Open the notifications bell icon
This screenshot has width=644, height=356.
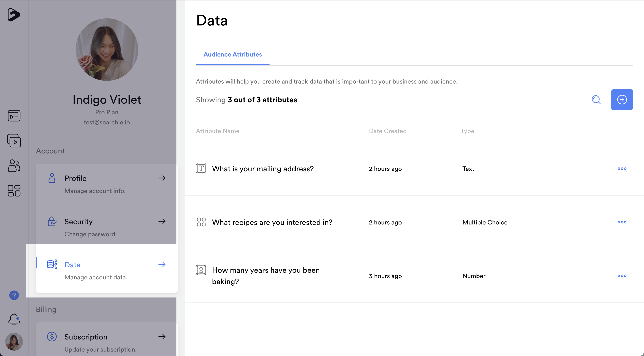pyautogui.click(x=14, y=319)
